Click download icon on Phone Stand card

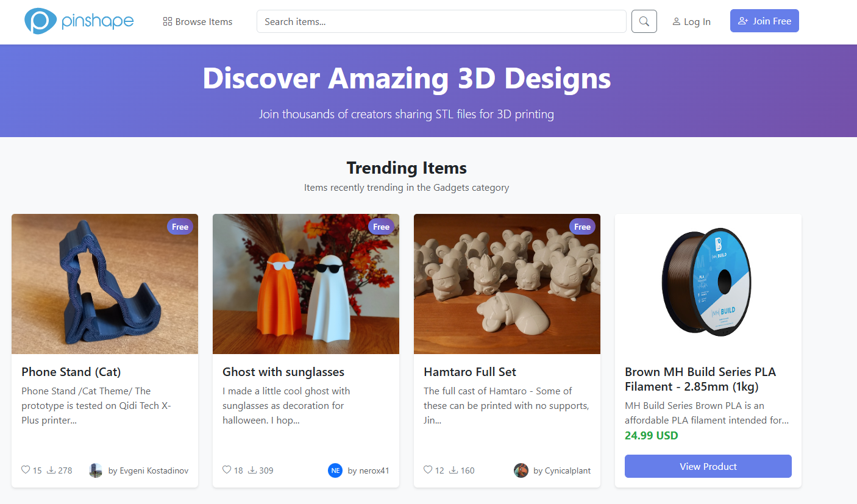51,470
